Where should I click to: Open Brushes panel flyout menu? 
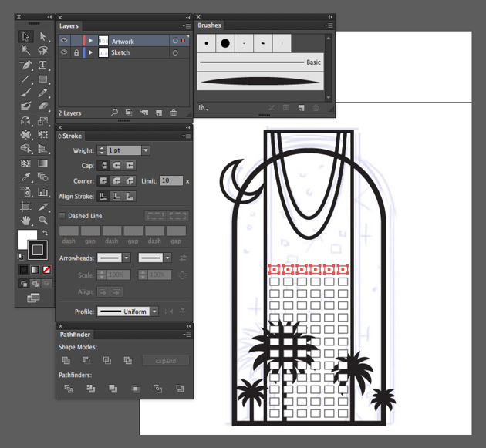[x=329, y=25]
